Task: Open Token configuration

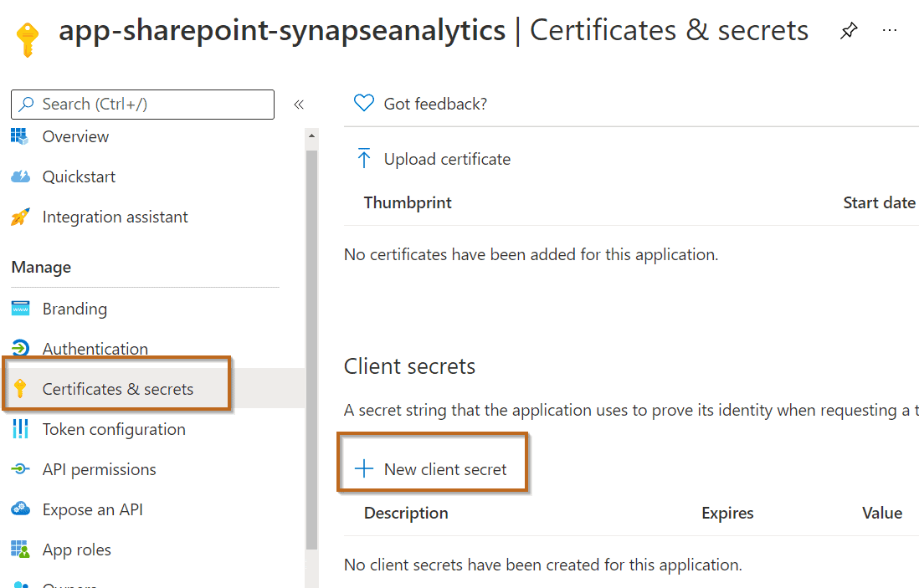Action: (114, 429)
